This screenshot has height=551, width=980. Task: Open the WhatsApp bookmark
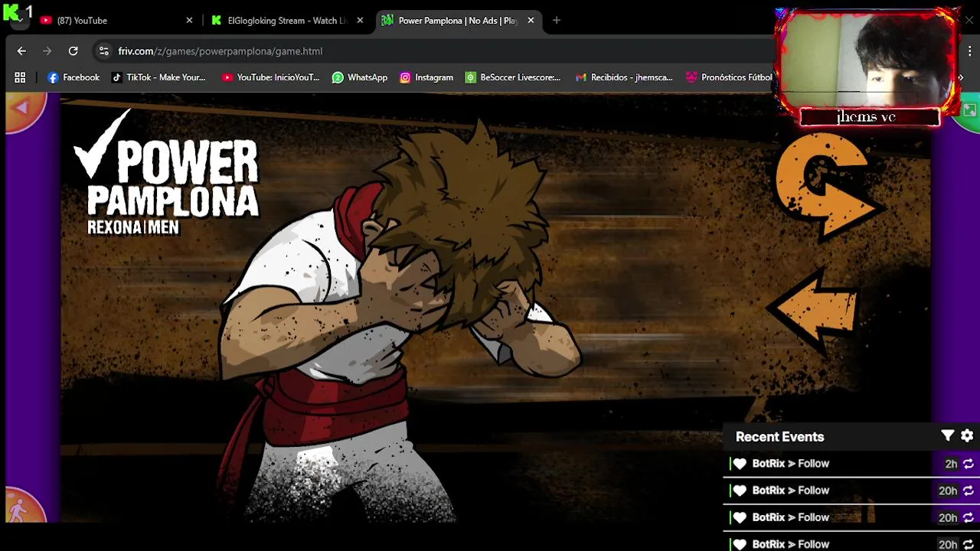point(360,77)
